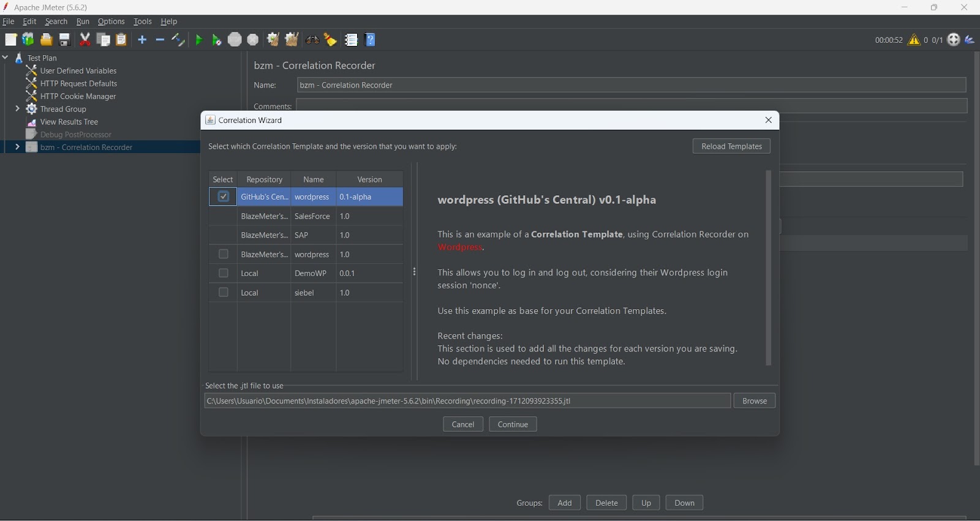Click the Name field of Correlation Recorder
Image resolution: width=980 pixels, height=521 pixels.
tap(631, 85)
